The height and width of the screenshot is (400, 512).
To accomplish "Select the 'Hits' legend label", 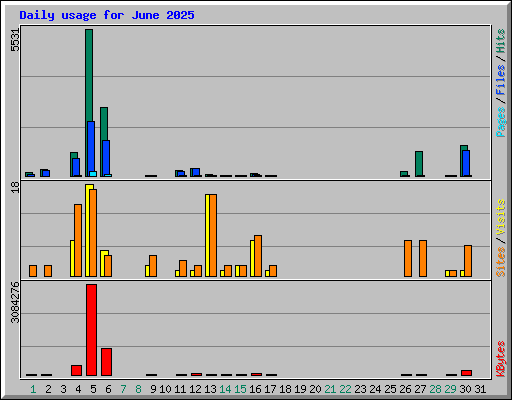I will [x=501, y=41].
